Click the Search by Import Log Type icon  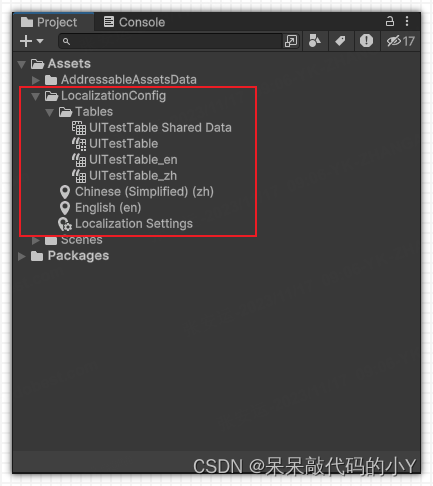coord(366,41)
